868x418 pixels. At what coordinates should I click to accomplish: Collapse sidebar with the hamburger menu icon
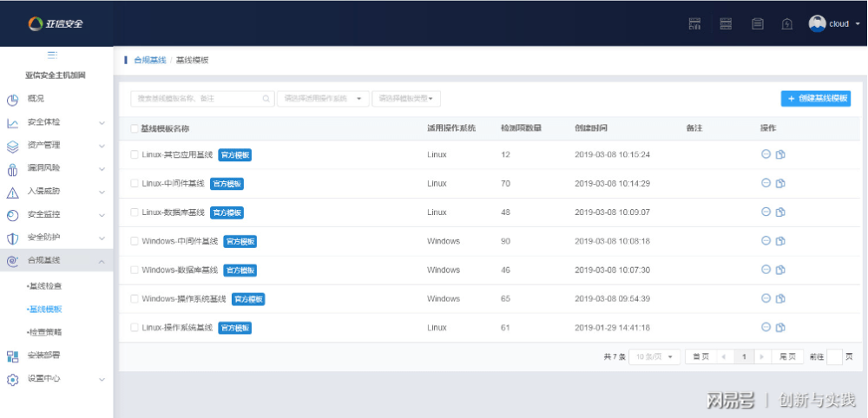coord(52,55)
